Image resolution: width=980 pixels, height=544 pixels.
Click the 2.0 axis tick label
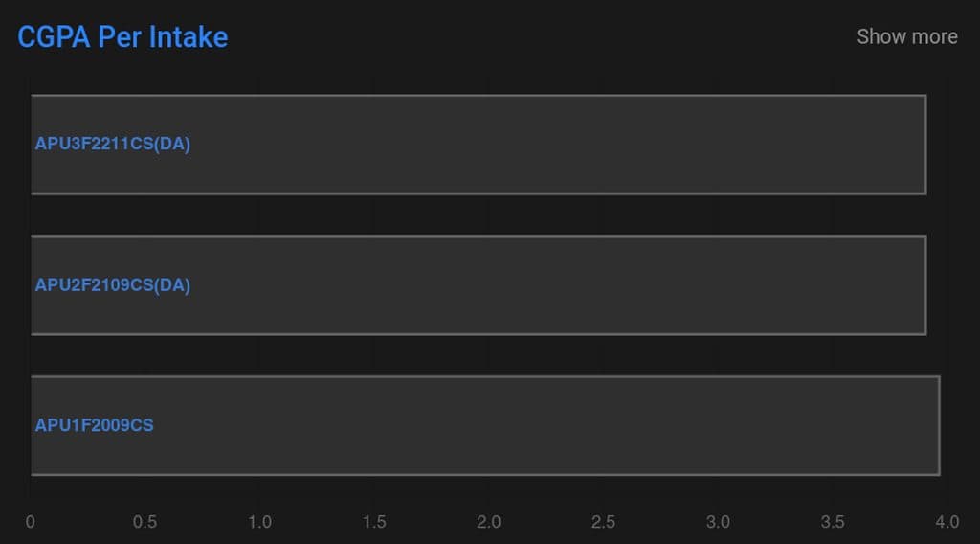click(x=489, y=522)
